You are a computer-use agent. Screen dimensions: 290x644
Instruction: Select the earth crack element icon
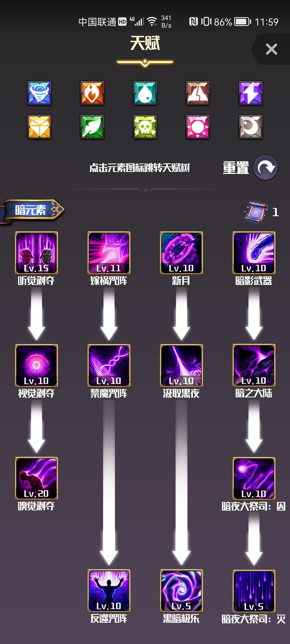coord(198,93)
